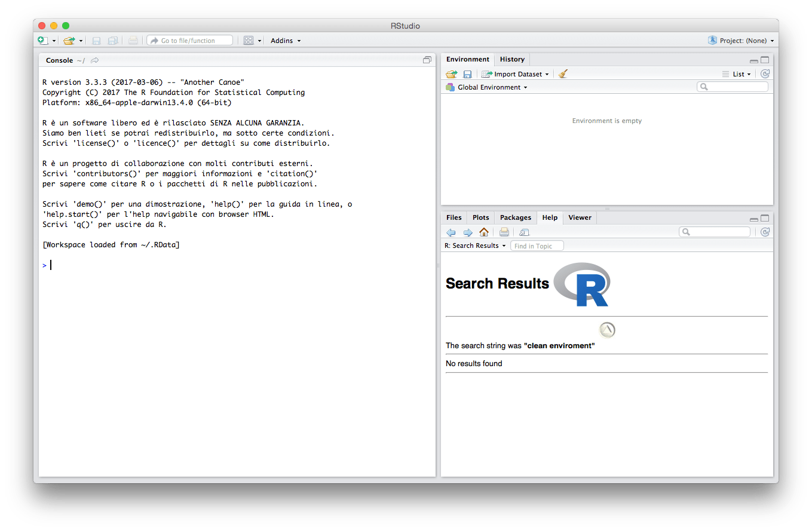
Task: Minimize the Console pane
Action: 427,60
